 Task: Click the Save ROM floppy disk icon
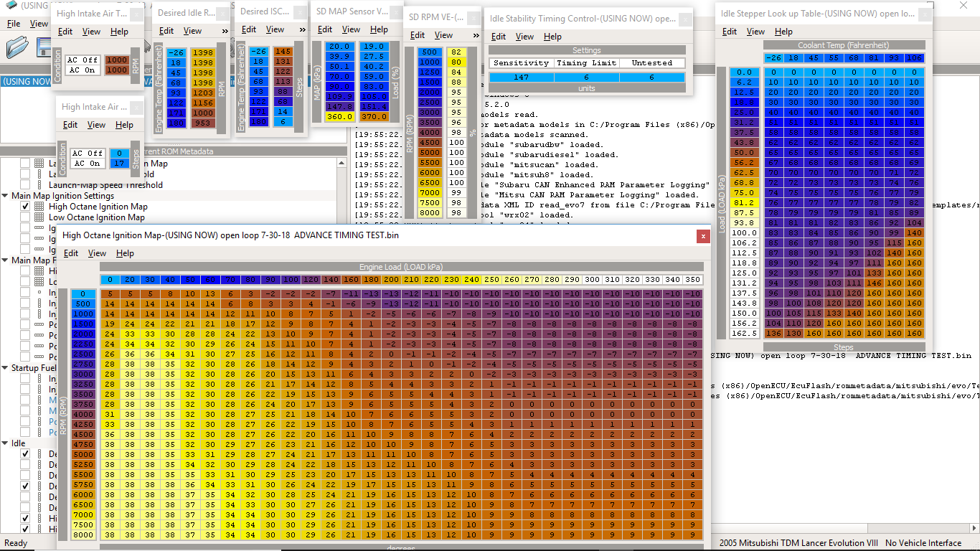coord(44,47)
